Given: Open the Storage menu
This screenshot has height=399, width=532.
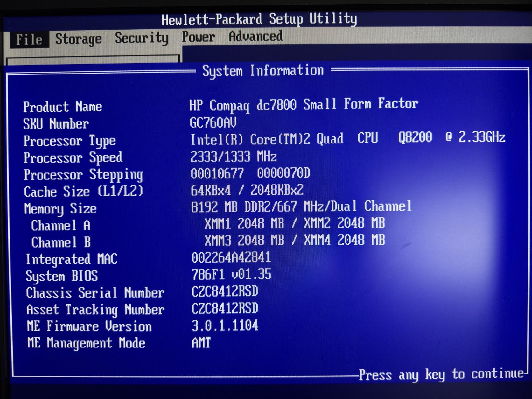Looking at the screenshot, I should 79,39.
